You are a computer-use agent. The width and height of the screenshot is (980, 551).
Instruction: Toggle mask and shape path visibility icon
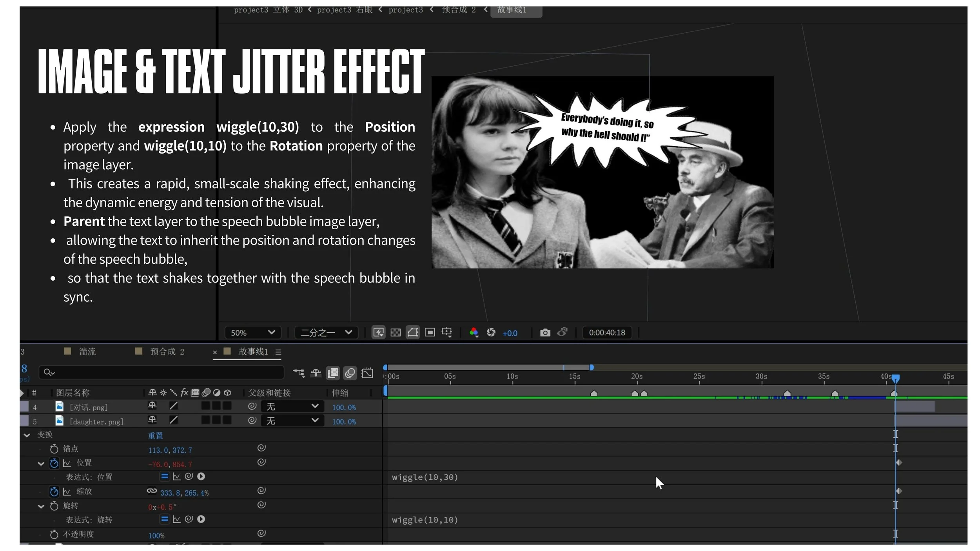pyautogui.click(x=413, y=333)
